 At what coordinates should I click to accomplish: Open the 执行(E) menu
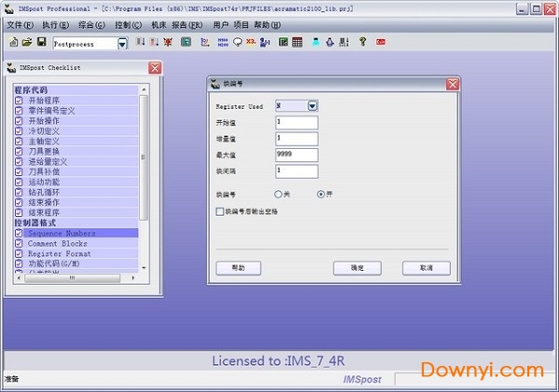tap(56, 25)
